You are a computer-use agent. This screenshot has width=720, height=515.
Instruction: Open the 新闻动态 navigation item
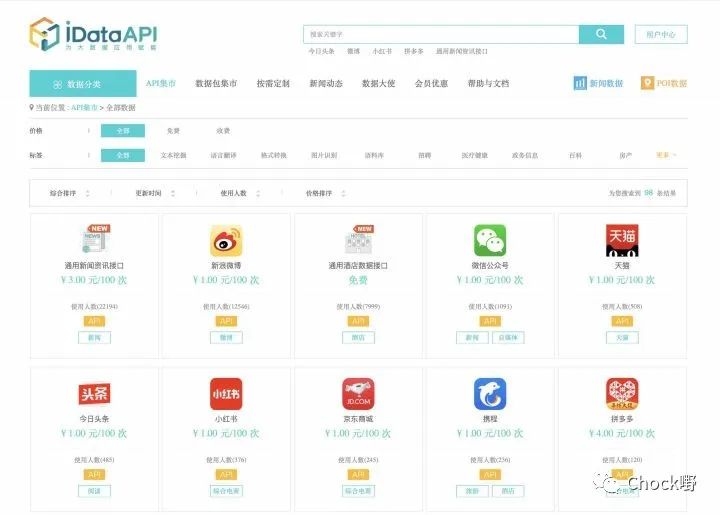point(326,84)
